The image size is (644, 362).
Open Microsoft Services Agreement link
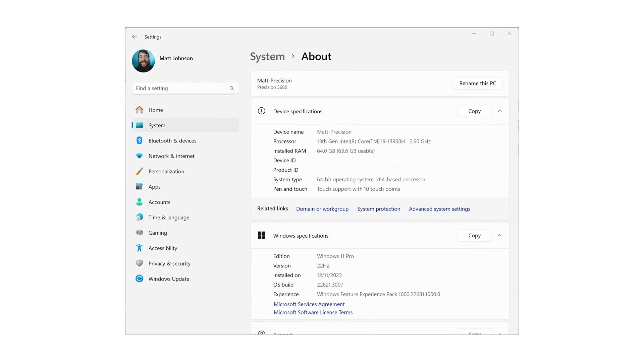[309, 304]
